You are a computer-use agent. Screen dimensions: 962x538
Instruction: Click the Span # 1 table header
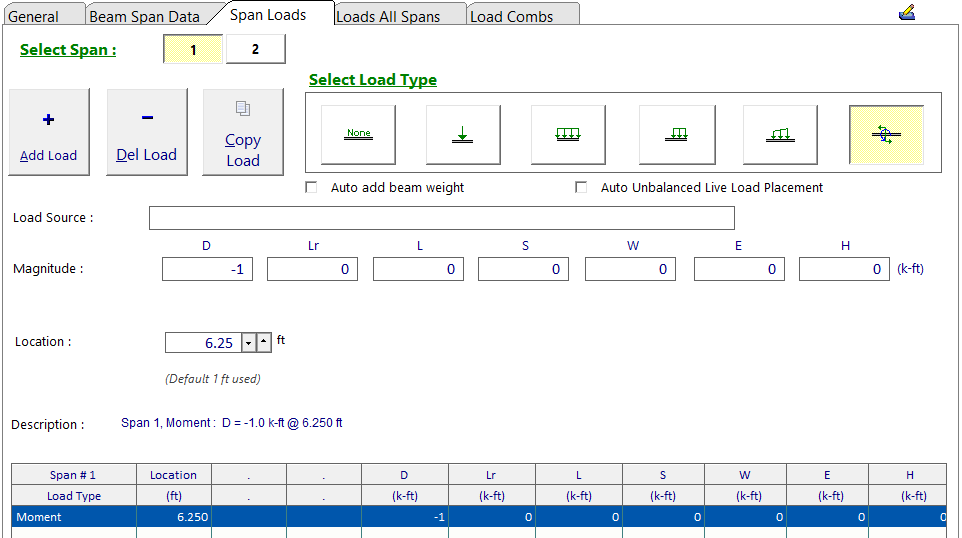tap(74, 475)
